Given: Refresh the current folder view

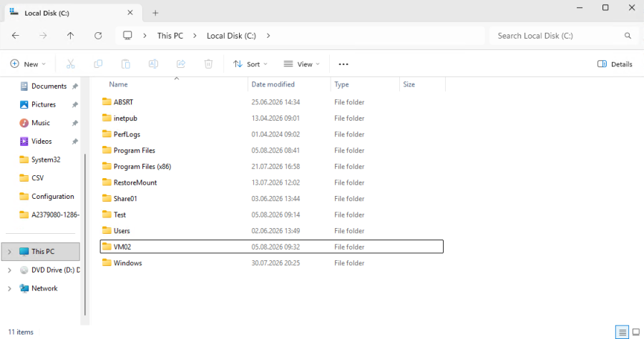Looking at the screenshot, I should [x=98, y=36].
